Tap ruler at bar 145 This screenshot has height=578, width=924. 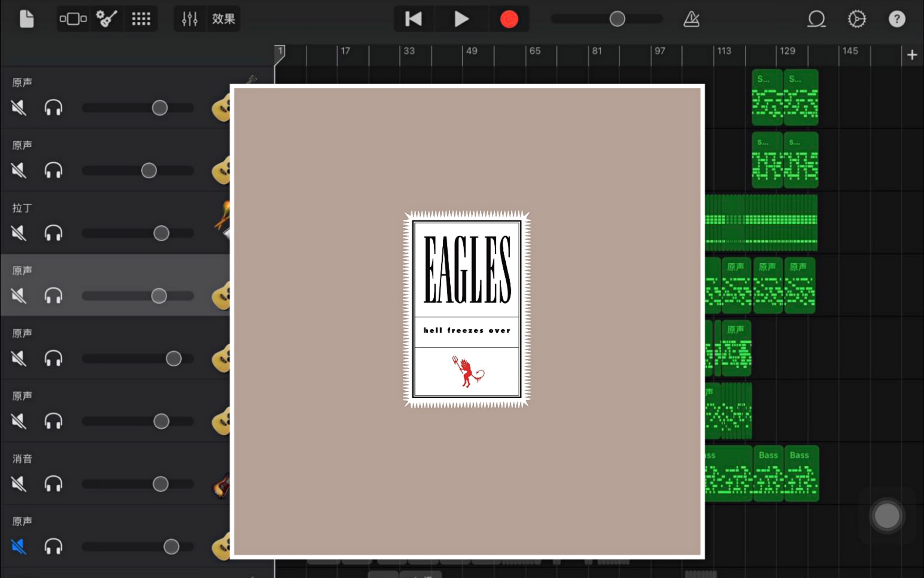click(850, 51)
